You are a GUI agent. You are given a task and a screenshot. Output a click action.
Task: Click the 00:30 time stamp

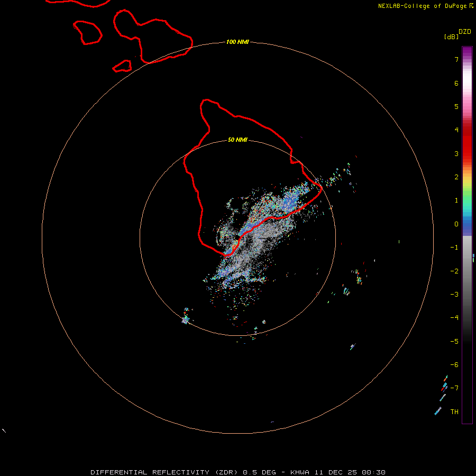pos(374,472)
